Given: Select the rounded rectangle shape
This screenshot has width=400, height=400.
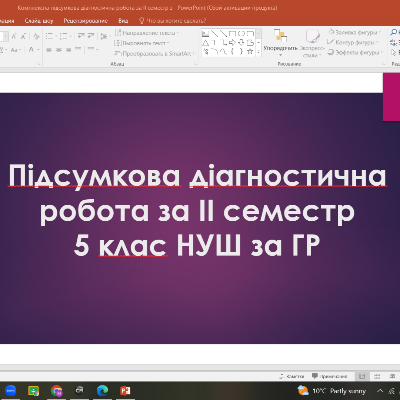Looking at the screenshot, I should point(250,33).
